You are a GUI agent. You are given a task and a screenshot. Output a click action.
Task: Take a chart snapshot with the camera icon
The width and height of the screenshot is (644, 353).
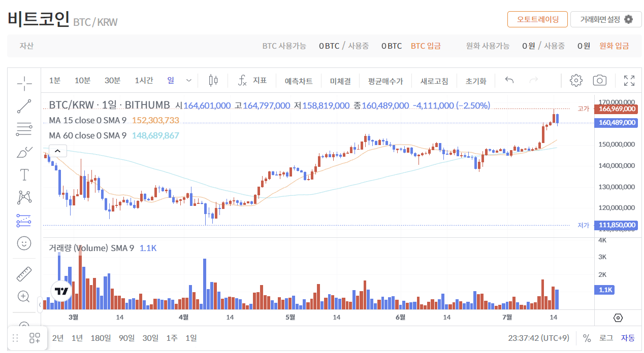(599, 80)
